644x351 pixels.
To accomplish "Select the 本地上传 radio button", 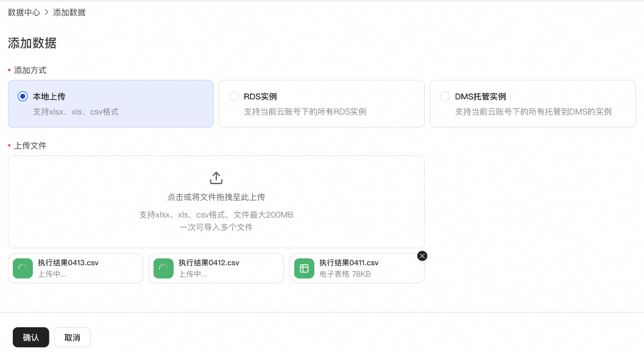I will 23,96.
